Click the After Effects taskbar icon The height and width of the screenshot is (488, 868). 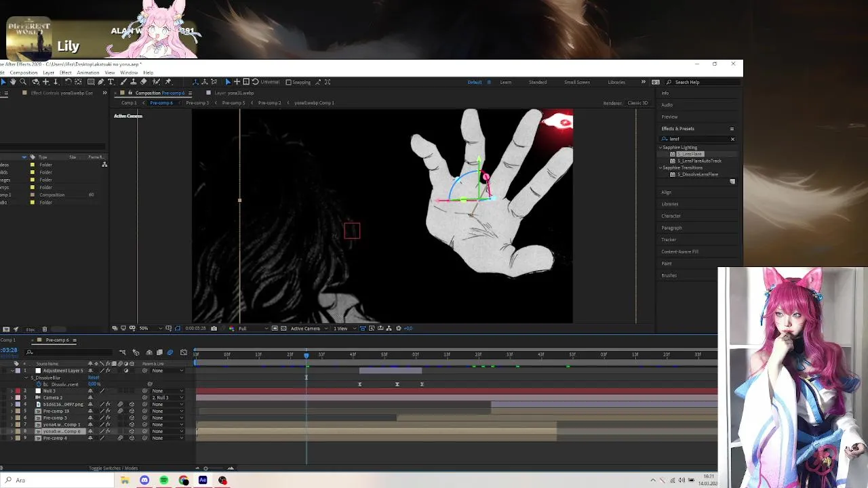point(203,480)
